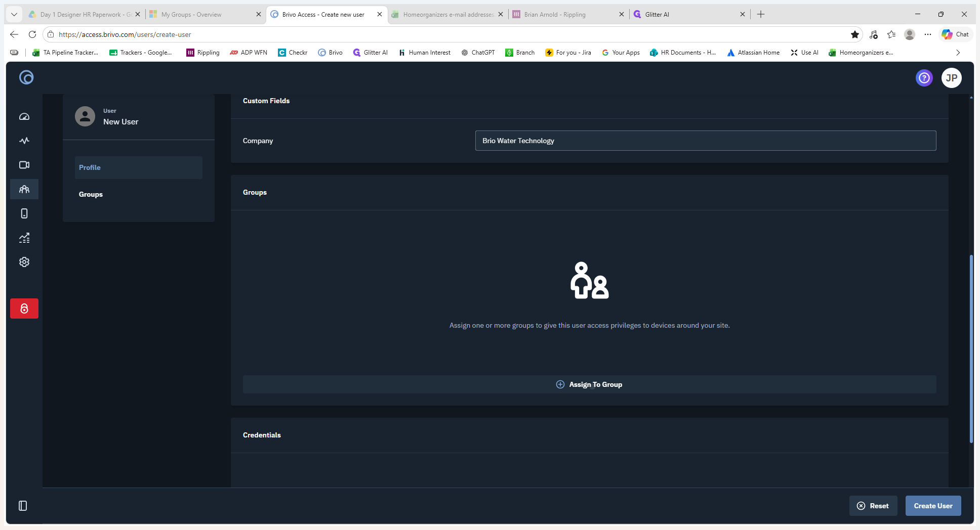Click the page vertical scrollbar
Screen dimensions: 980x530
(x=971, y=349)
